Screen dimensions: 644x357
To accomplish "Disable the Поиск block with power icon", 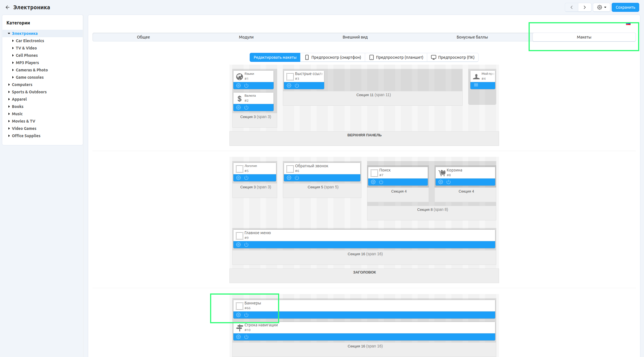I will tap(381, 182).
